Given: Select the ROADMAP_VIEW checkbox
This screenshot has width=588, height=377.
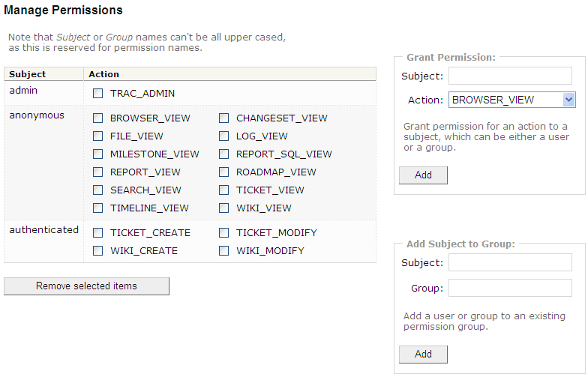Looking at the screenshot, I should tap(224, 172).
